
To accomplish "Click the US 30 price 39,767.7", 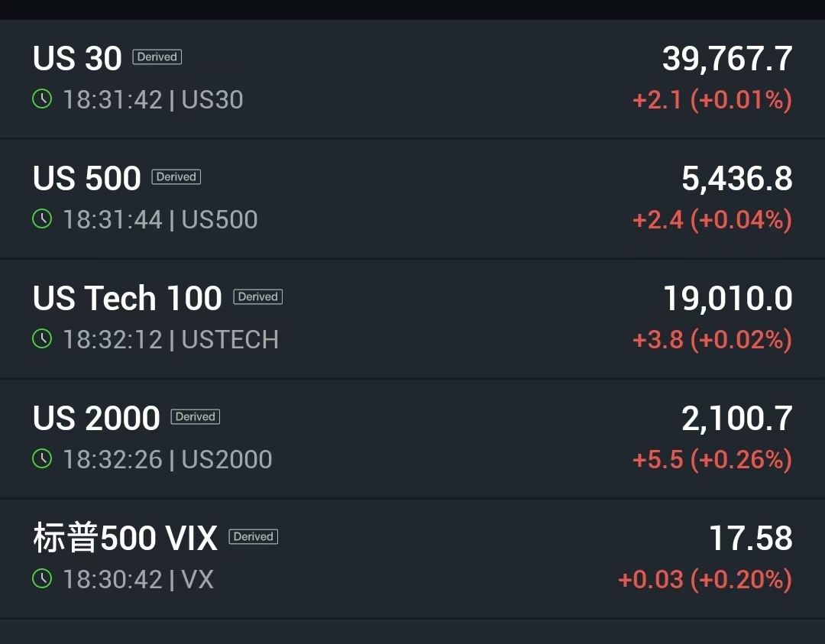I will point(727,59).
